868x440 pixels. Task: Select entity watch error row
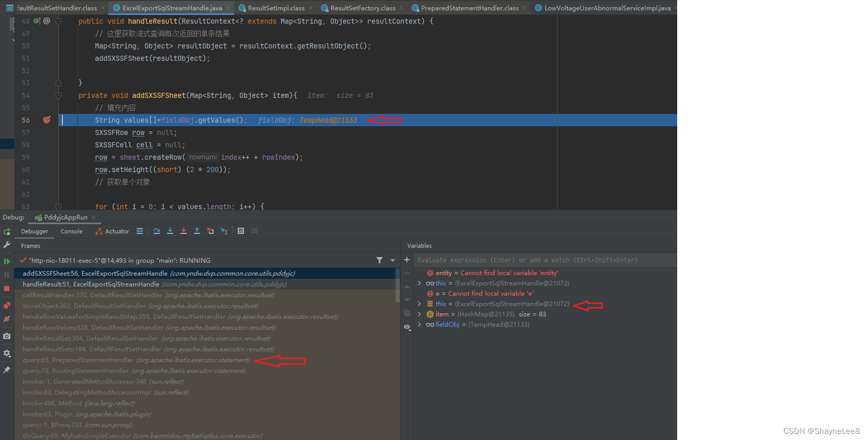(546, 273)
